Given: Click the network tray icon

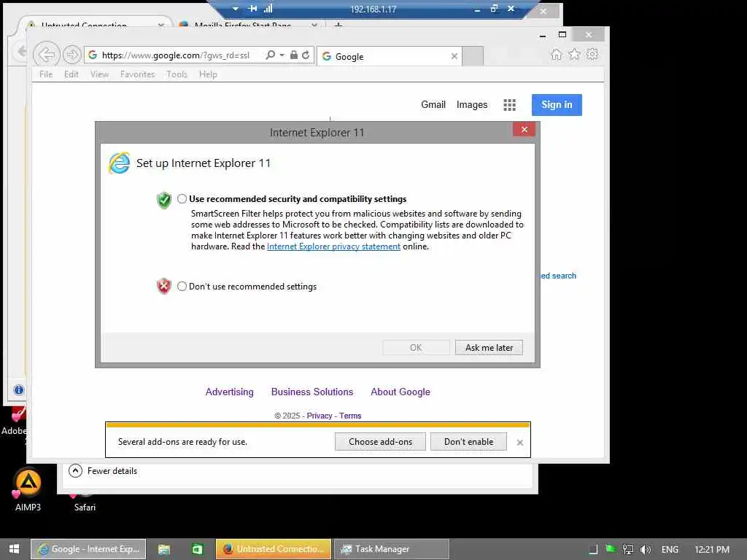Looking at the screenshot, I should (x=628, y=550).
